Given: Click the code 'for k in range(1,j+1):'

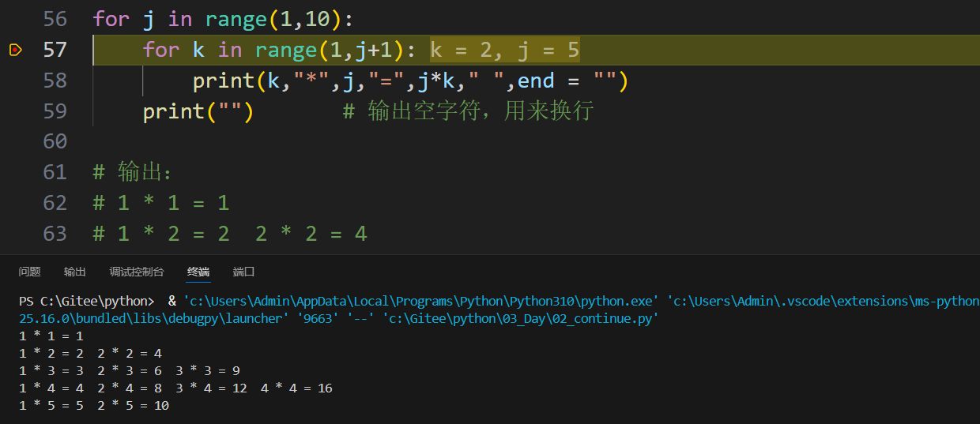Looking at the screenshot, I should point(279,50).
